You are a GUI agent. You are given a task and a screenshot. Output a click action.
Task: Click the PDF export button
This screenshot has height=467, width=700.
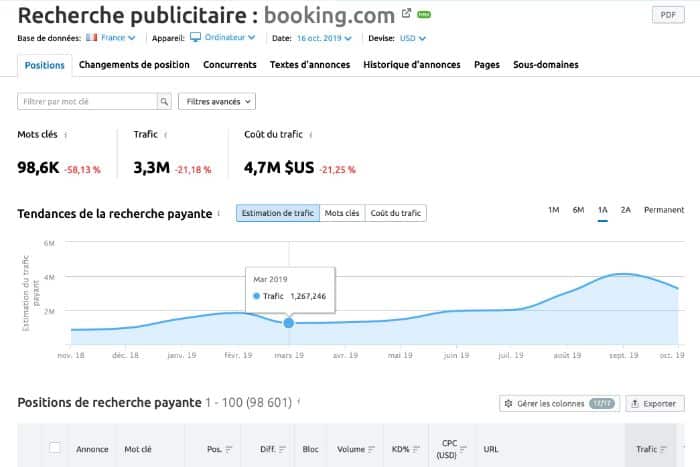click(x=666, y=14)
